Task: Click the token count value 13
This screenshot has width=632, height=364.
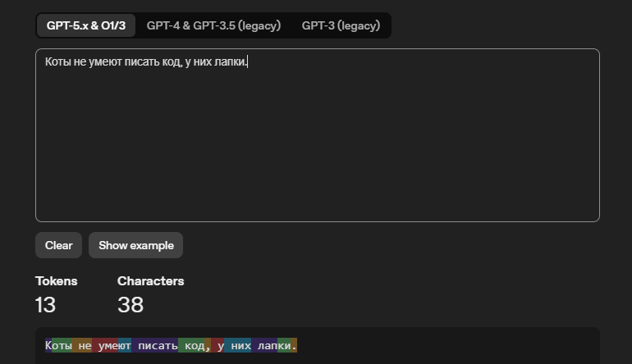Action: (45, 305)
